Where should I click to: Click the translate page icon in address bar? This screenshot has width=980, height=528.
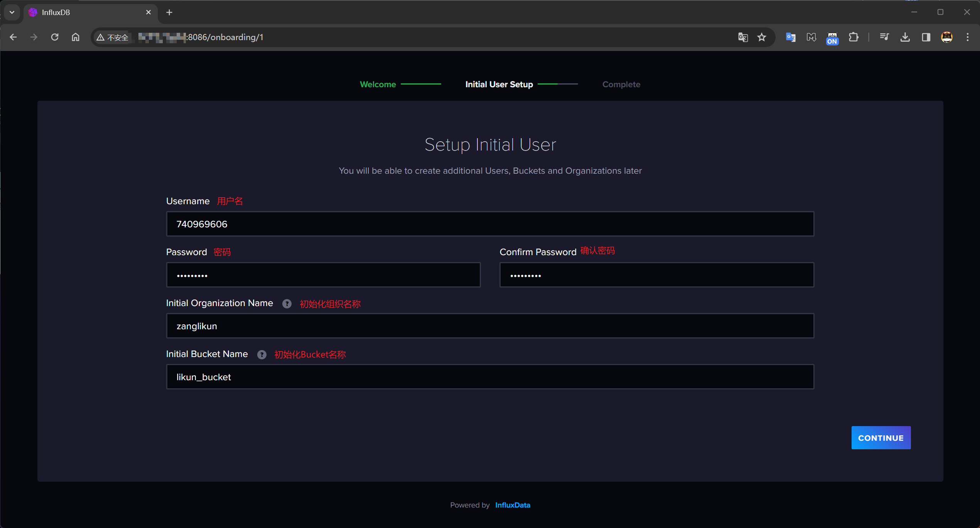coord(742,37)
